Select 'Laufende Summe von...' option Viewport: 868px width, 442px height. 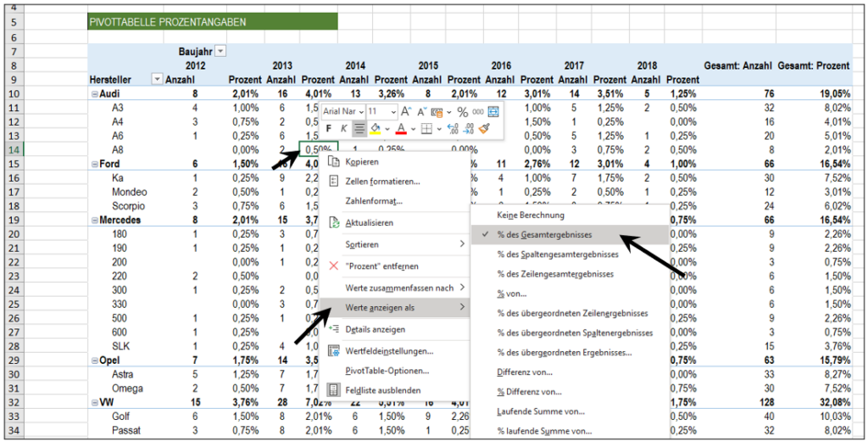click(570, 411)
